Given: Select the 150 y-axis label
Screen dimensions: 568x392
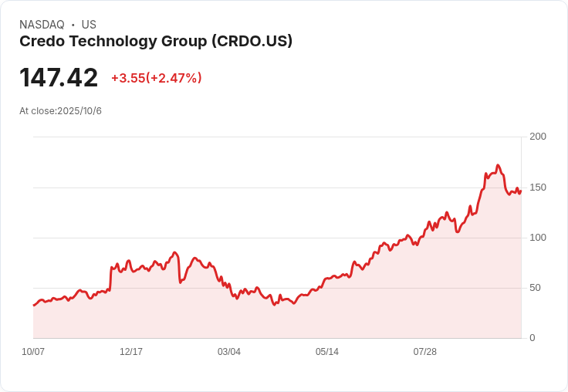Looking at the screenshot, I should point(538,188).
